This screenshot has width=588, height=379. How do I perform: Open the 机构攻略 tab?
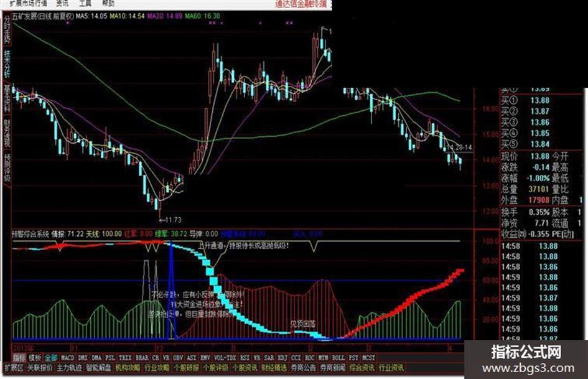point(128,368)
